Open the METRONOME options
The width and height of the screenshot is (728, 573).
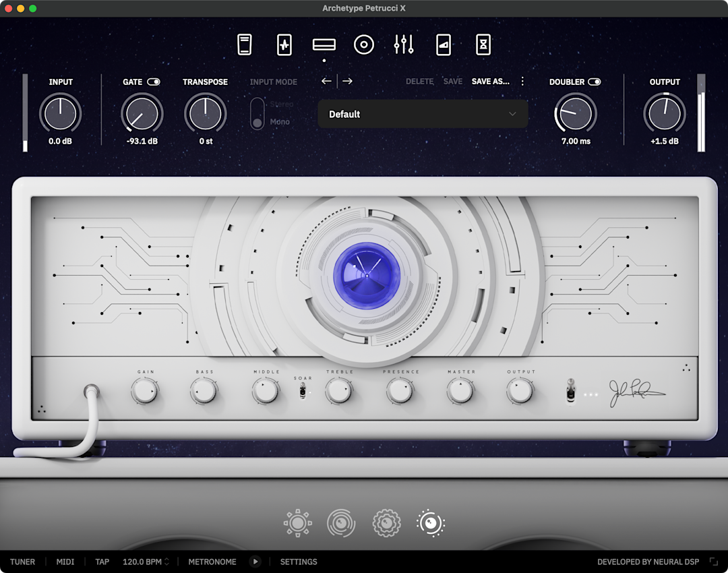coord(212,562)
